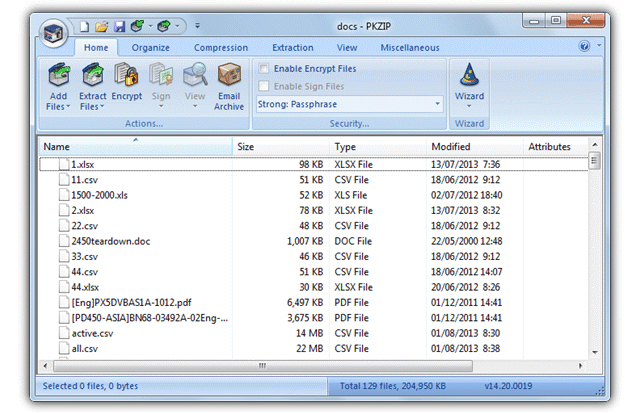Open the Security... group options
This screenshot has height=413, width=640.
coord(349,123)
